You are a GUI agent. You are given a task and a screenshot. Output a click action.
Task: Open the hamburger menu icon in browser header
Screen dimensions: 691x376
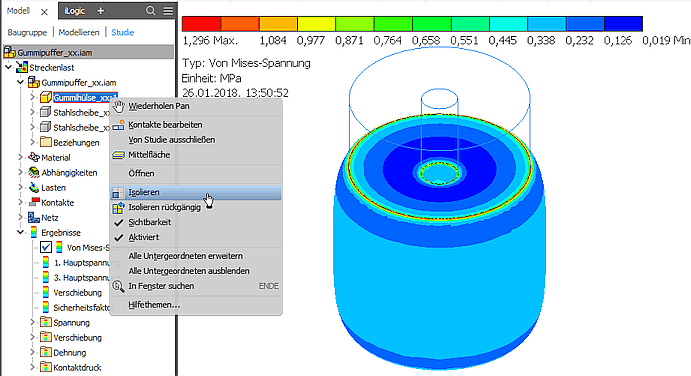(168, 11)
